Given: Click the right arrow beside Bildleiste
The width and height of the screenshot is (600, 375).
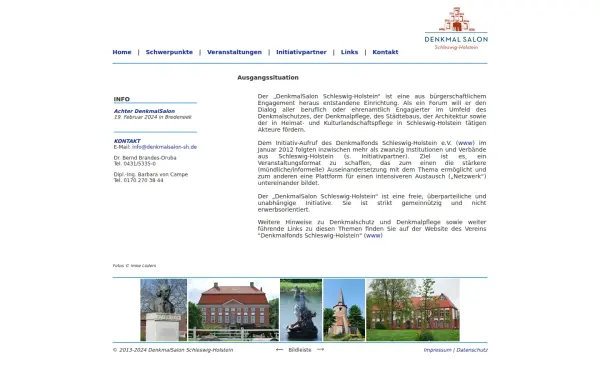Looking at the screenshot, I should pyautogui.click(x=321, y=349).
